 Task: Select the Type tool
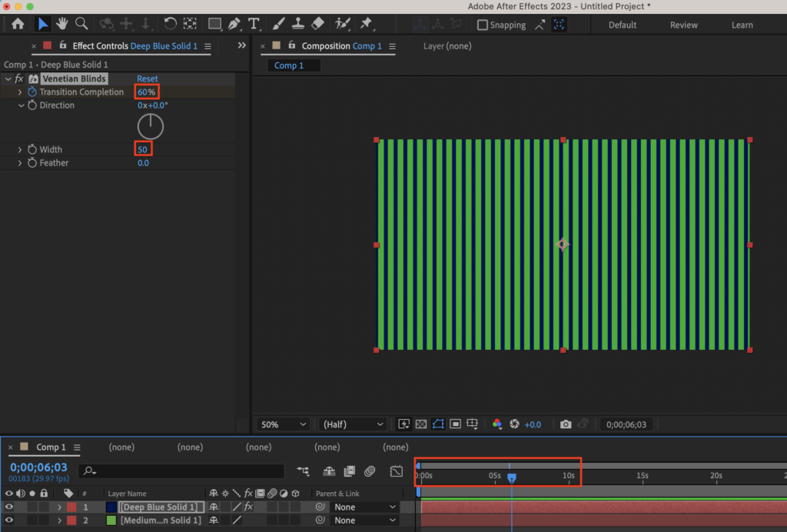(254, 24)
